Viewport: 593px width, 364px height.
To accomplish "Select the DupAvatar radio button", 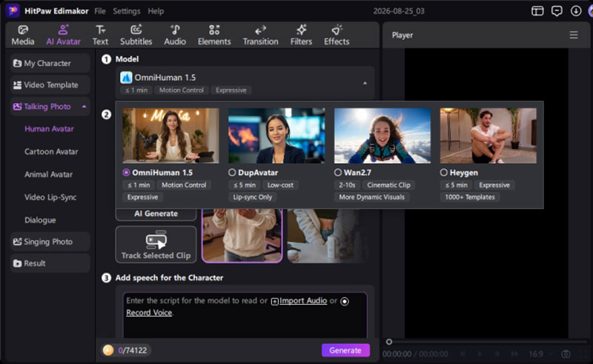I will [x=232, y=173].
